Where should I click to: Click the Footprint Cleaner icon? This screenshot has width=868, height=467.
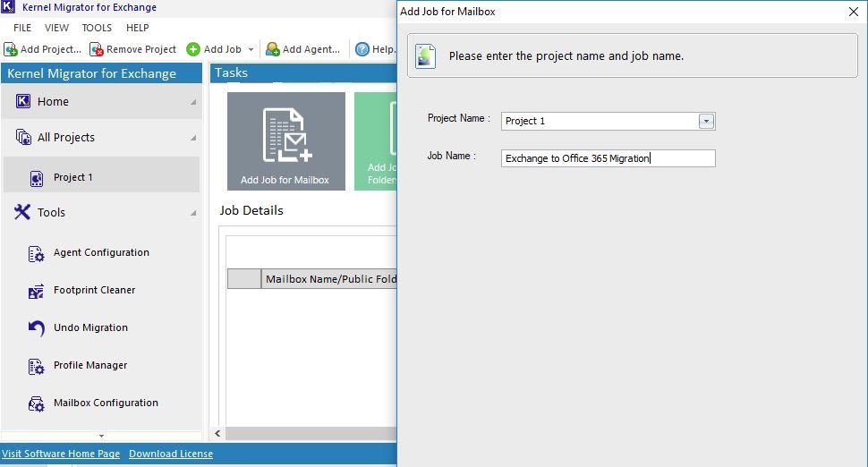point(36,291)
